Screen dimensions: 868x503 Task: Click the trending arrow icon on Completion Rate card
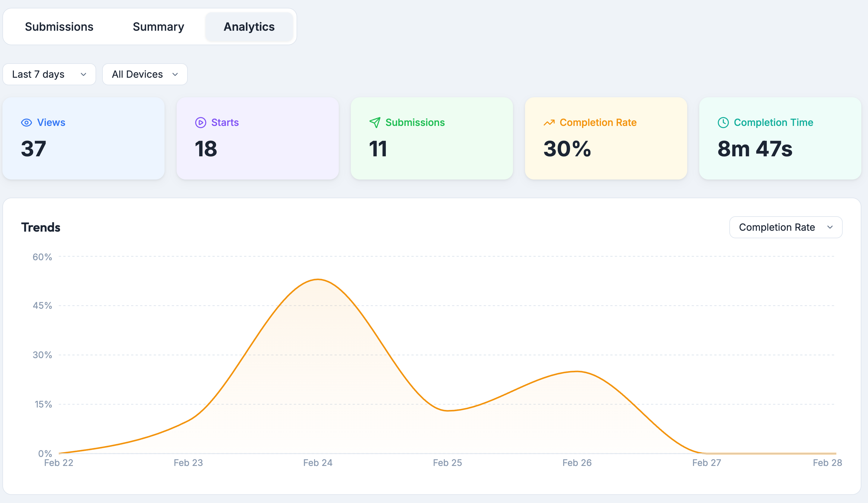(549, 123)
